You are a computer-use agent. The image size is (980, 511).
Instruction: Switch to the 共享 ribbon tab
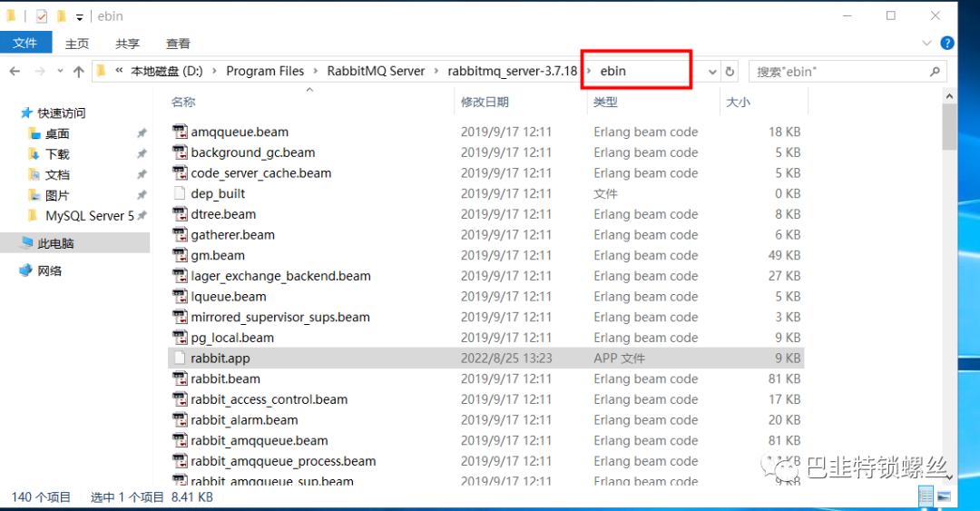tap(128, 44)
